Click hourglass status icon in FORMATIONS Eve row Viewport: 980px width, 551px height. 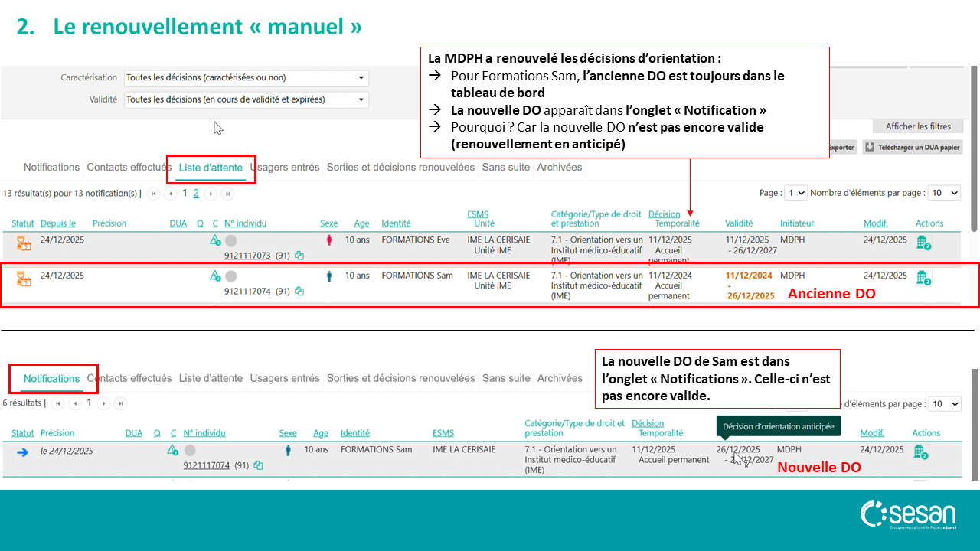point(24,243)
